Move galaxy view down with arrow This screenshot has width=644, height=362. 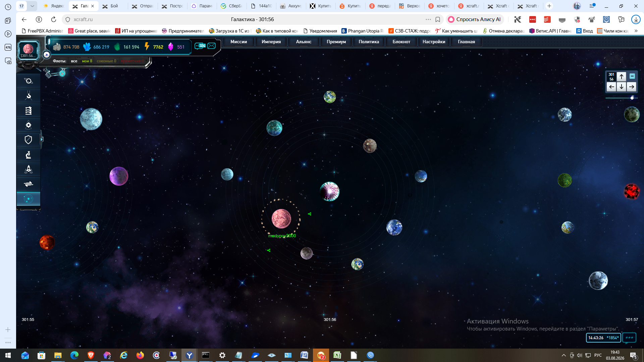pos(622,87)
